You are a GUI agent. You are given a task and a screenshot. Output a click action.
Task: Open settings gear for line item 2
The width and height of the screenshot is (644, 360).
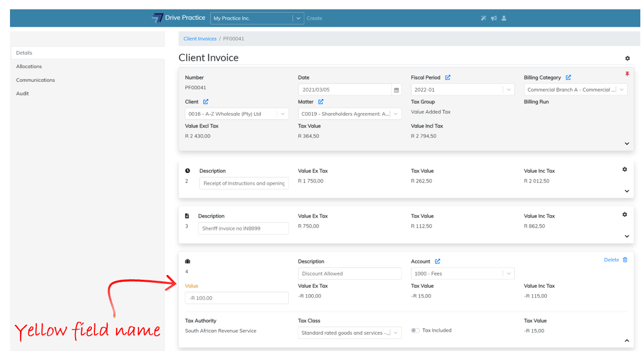tap(625, 170)
